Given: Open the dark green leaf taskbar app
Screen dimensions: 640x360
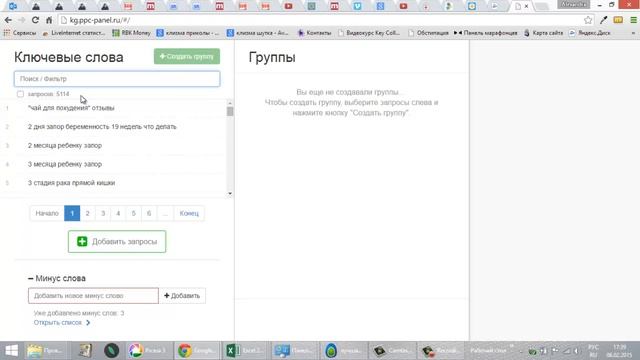Looking at the screenshot, I should (111, 351).
